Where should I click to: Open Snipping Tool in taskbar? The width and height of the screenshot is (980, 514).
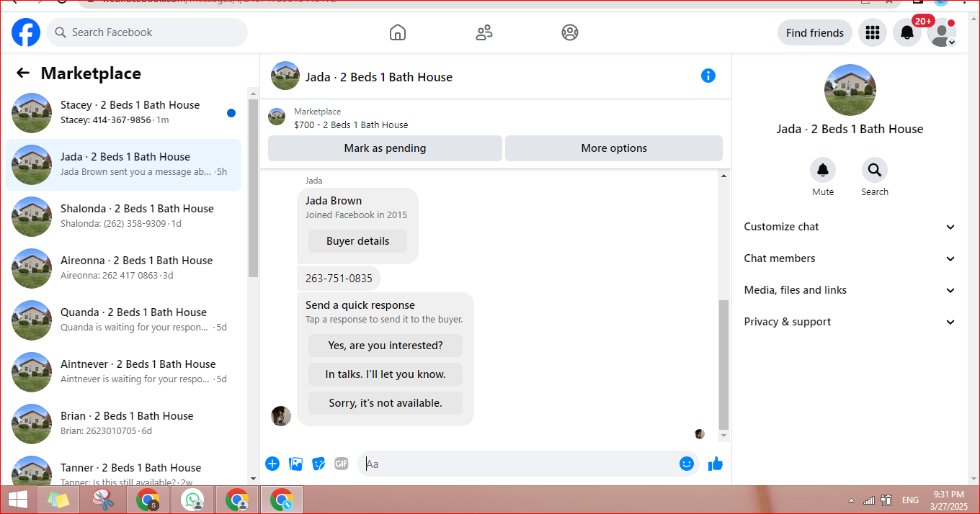pos(104,500)
